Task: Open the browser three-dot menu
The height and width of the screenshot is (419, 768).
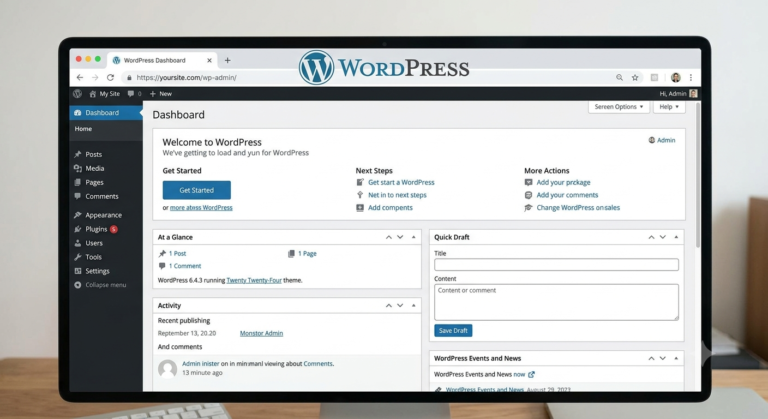Action: pos(691,77)
